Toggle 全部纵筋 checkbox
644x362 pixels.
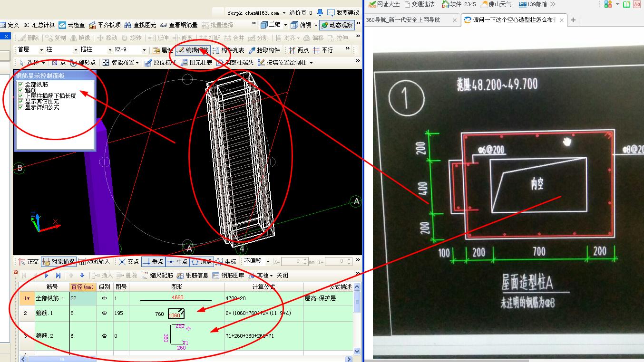click(20, 85)
